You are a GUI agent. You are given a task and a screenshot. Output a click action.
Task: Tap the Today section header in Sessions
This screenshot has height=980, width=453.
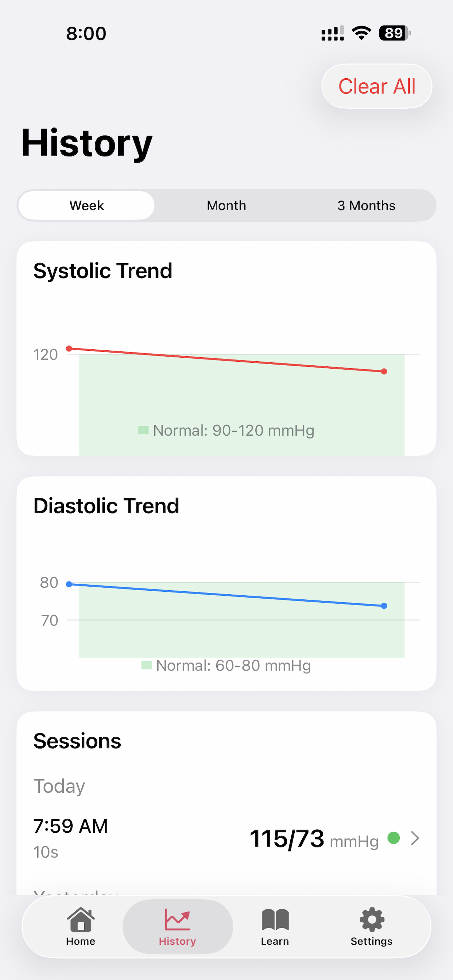[x=59, y=786]
